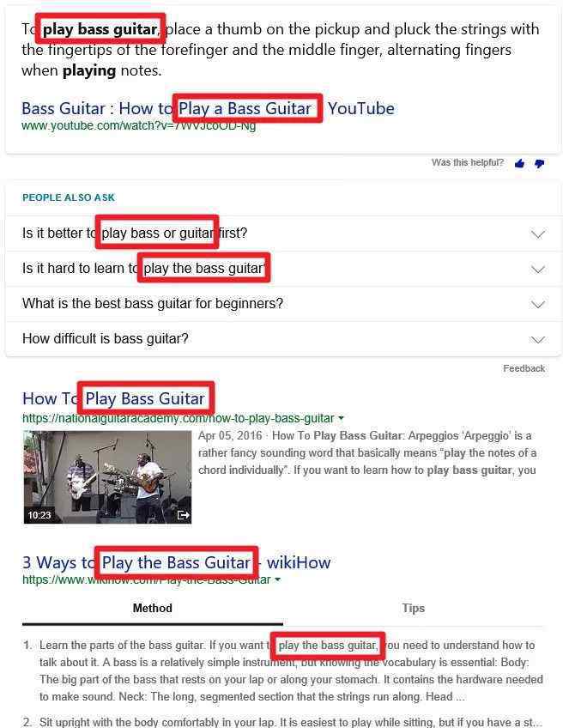The image size is (575, 728).
Task: Click the thumbs up helpful icon
Action: 520,163
